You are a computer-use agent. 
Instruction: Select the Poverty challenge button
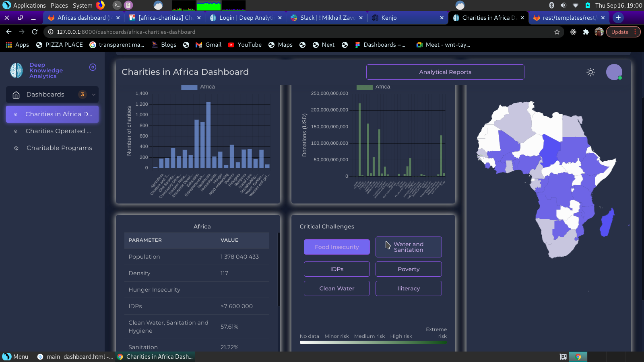click(x=409, y=269)
